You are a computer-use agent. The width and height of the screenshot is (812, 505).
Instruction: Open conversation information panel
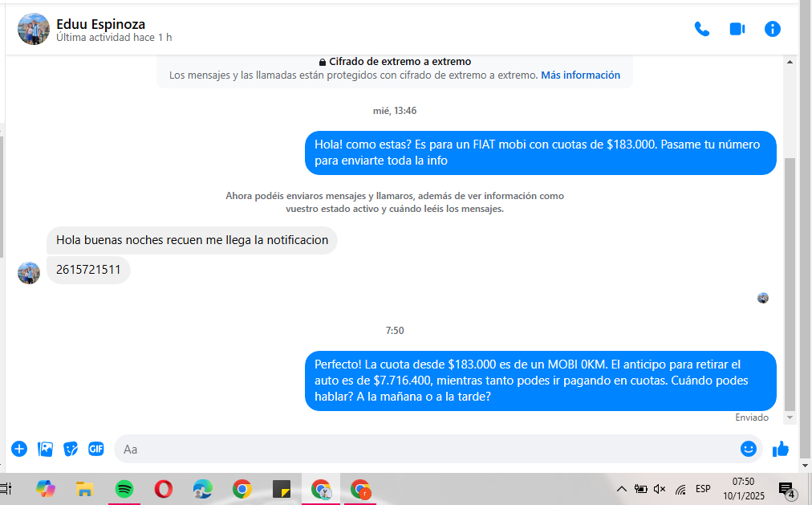coord(772,29)
